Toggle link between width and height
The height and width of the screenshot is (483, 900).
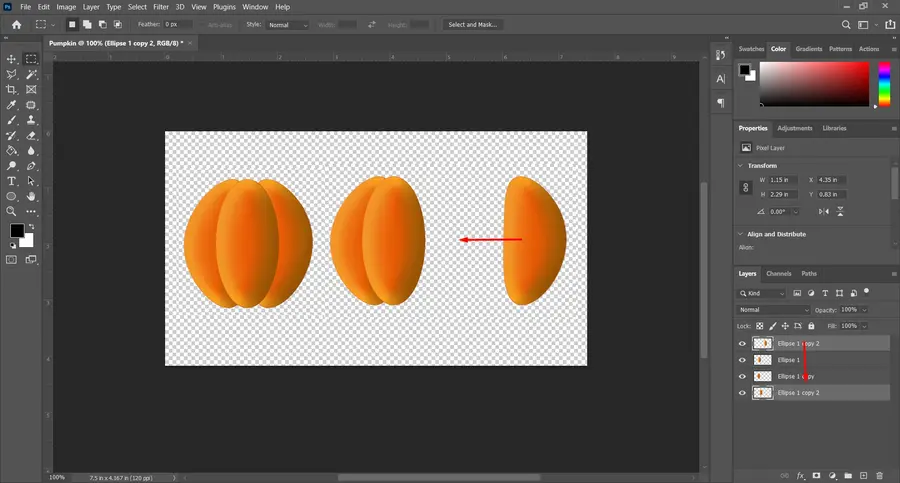(x=746, y=187)
